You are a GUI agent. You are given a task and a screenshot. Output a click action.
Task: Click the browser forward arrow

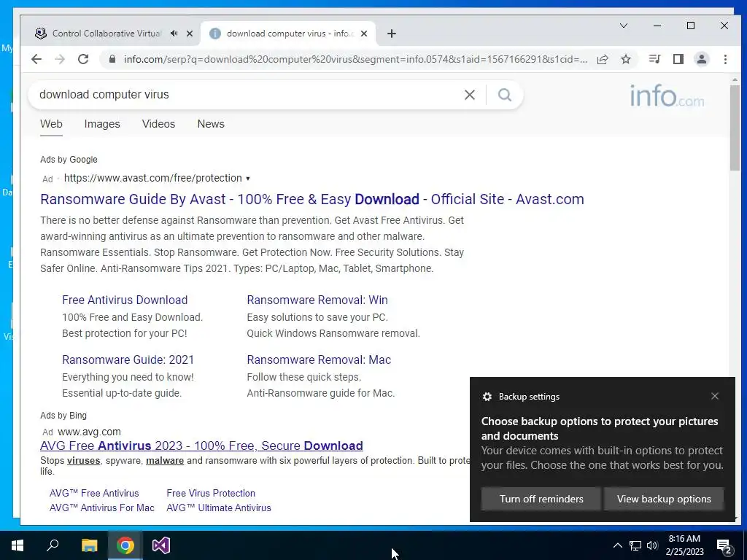60,59
